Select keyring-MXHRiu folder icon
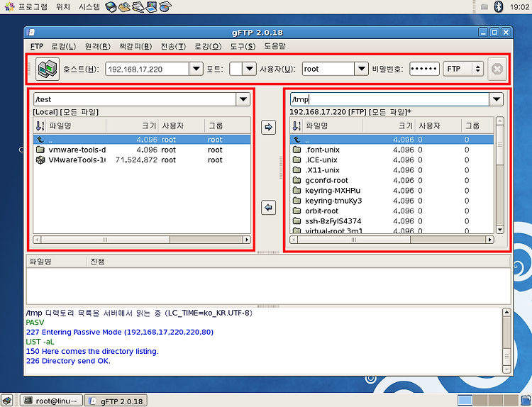This screenshot has height=407, width=532. pos(297,190)
